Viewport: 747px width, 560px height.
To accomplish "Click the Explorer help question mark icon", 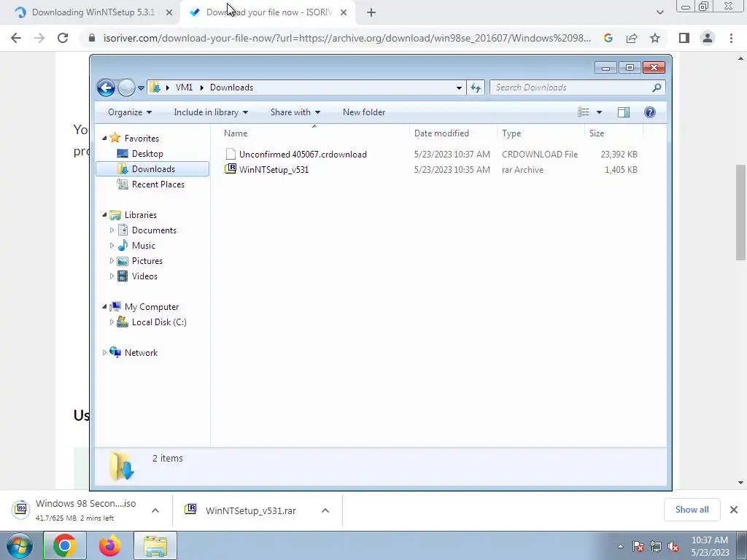I will pos(650,112).
